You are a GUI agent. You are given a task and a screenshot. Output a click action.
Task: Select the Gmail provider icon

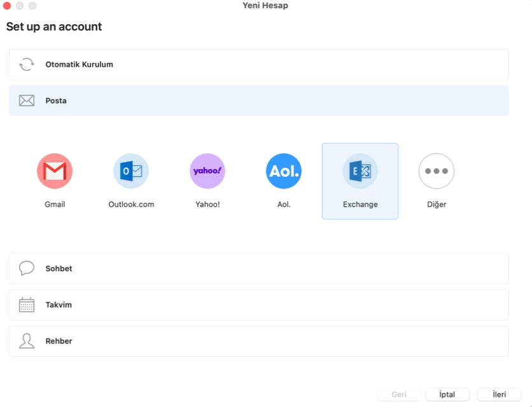pyautogui.click(x=55, y=171)
